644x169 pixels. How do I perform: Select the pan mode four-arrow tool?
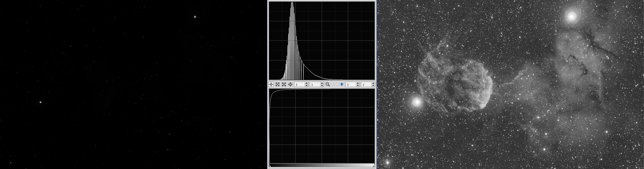(x=290, y=84)
